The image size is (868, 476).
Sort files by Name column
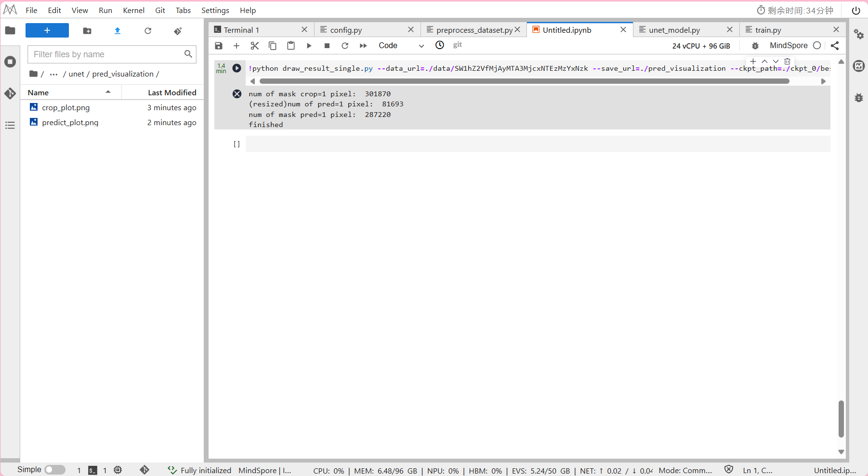pyautogui.click(x=71, y=92)
